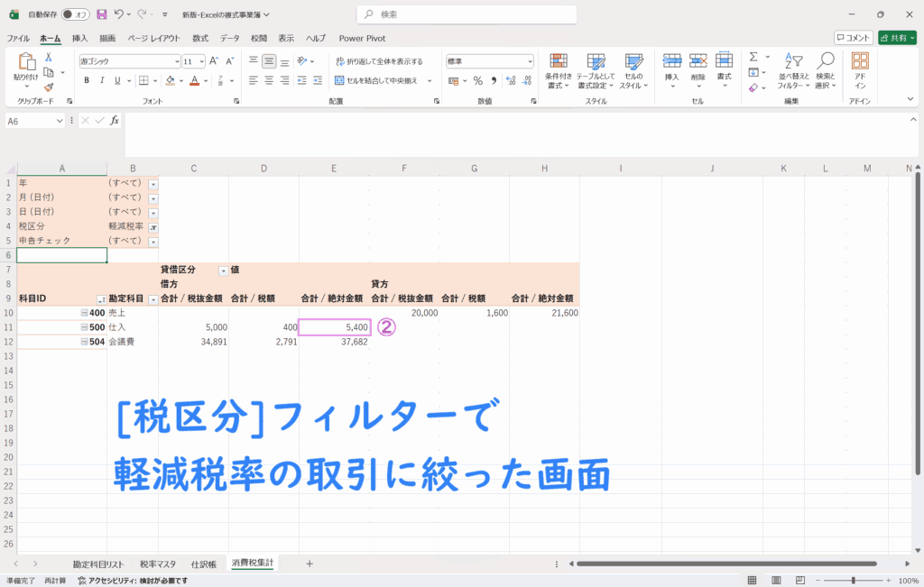Open the 税区分 filter dropdown
Screen dimensions: 924x587
pyautogui.click(x=152, y=227)
